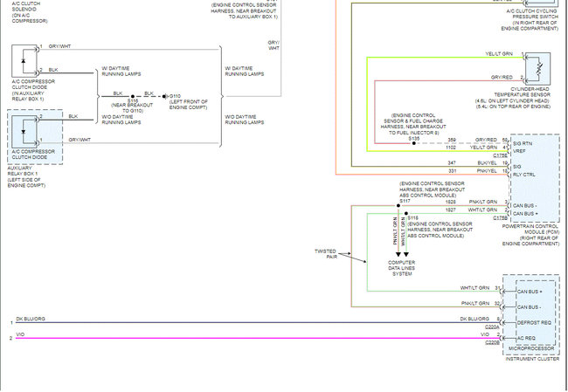Select connector label 'C220B'
Screen dimensions: 568x392
tap(493, 342)
